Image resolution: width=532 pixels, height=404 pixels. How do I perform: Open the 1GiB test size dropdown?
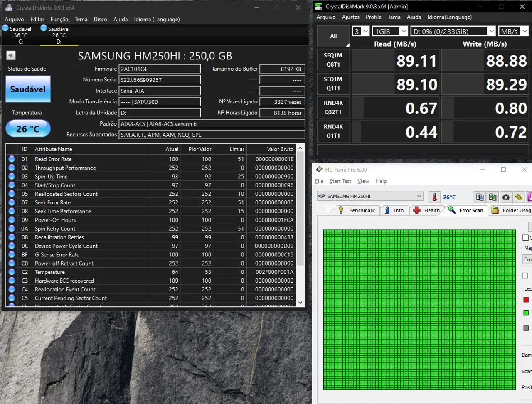390,31
